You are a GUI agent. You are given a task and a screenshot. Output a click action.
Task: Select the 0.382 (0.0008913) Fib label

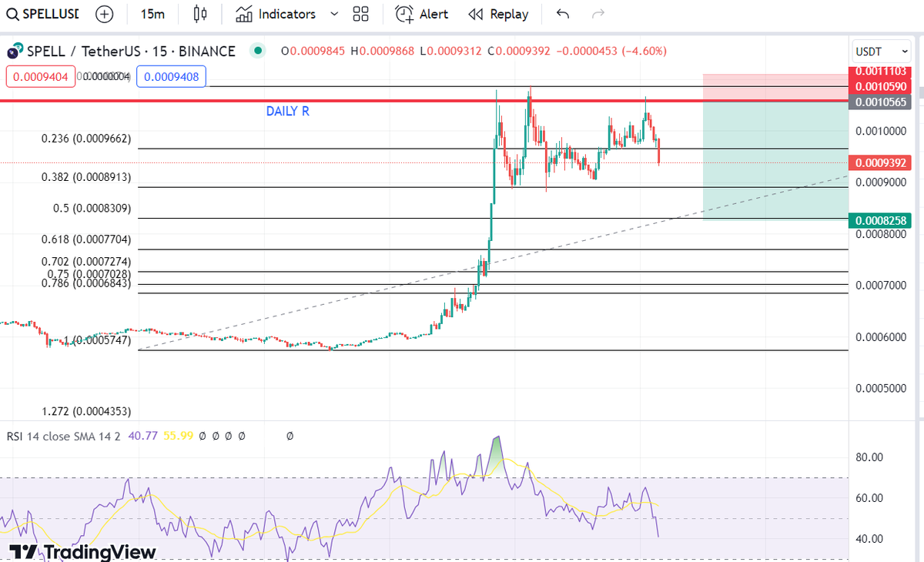coord(86,177)
